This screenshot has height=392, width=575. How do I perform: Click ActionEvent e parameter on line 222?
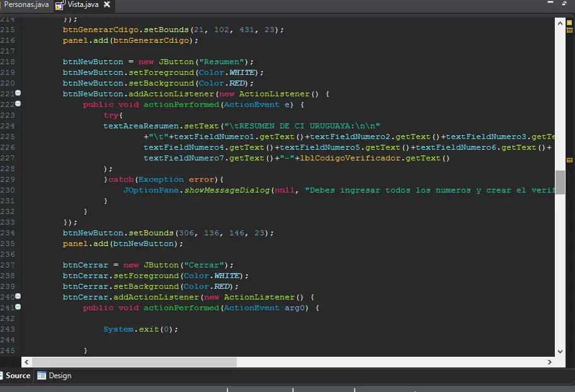coord(257,104)
